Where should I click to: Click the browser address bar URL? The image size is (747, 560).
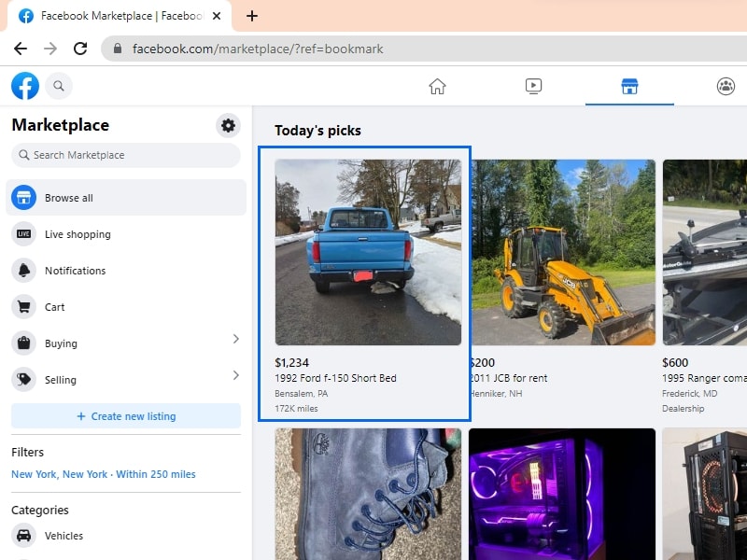(258, 49)
